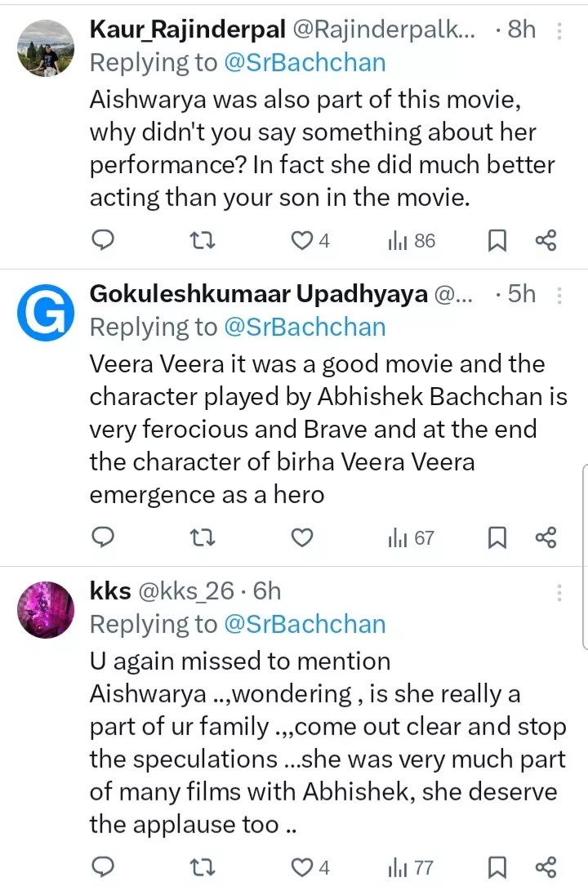The image size is (588, 887).
Task: Share Kaur_Rajinderpal's tweet
Action: click(545, 240)
